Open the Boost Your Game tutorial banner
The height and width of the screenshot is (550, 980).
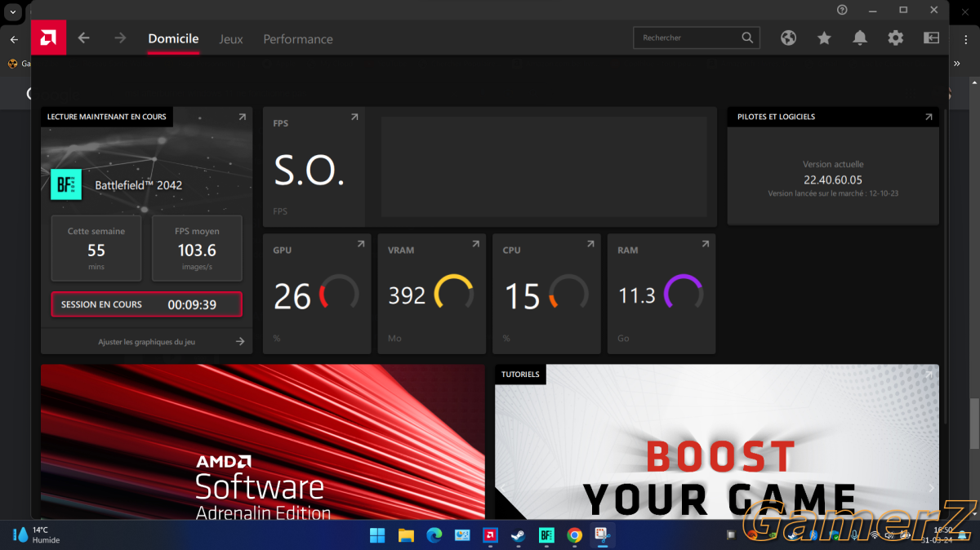pyautogui.click(x=717, y=441)
